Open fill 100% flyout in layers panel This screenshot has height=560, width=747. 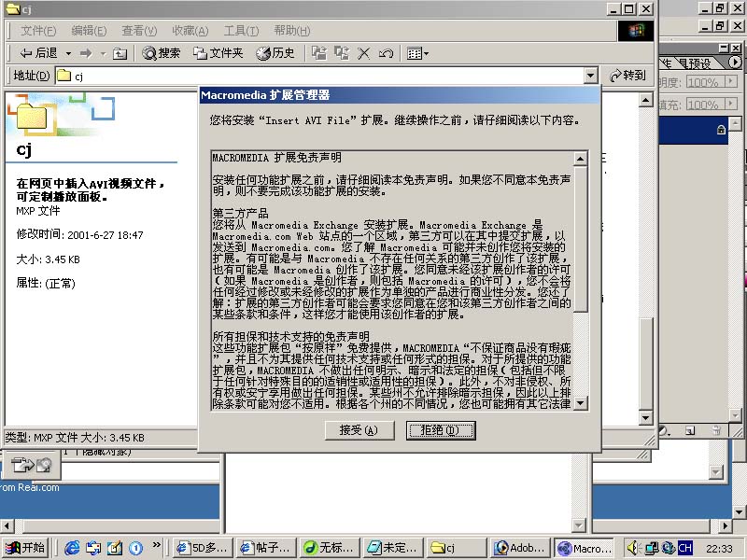tap(730, 104)
